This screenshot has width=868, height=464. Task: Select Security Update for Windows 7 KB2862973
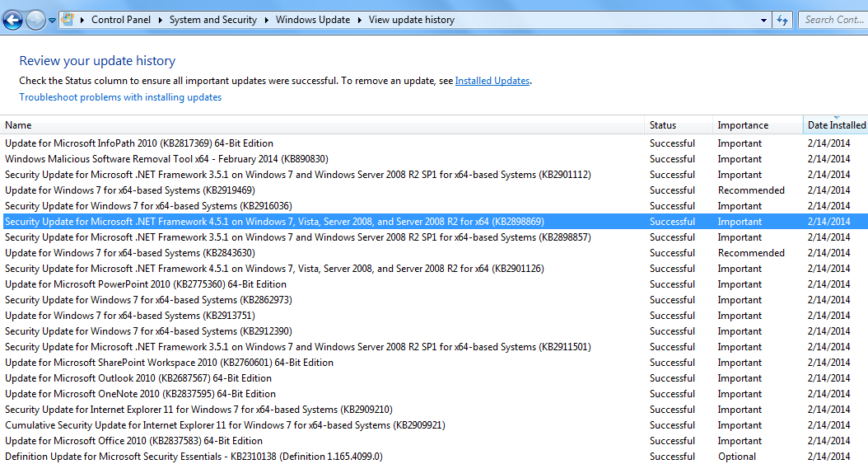coord(434,299)
